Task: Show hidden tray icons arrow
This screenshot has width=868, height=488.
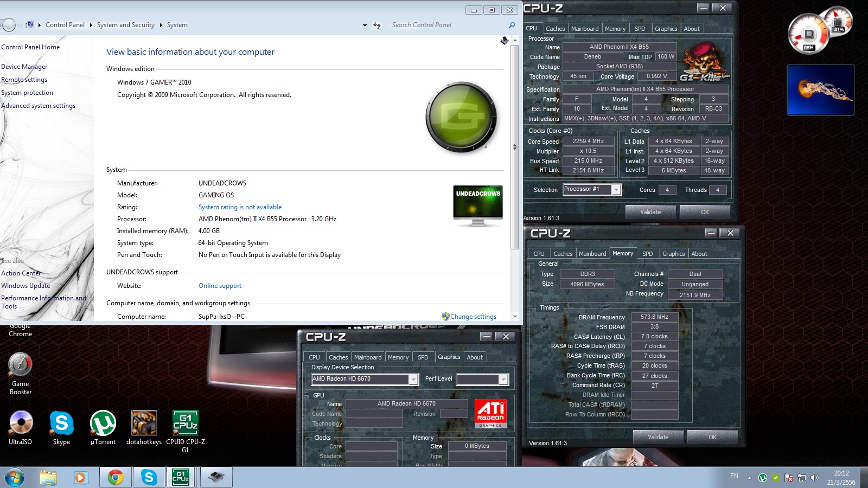Action: 749,478
